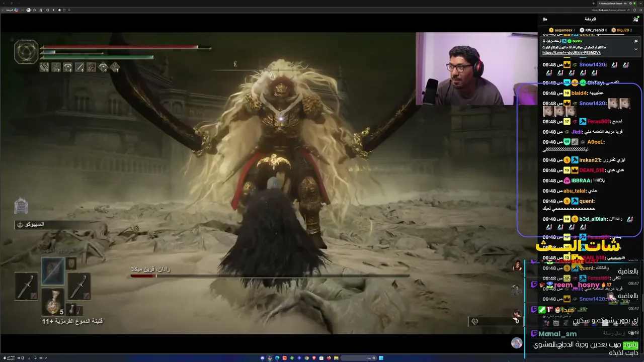Open the tab search dropdown chevron
The image size is (644, 362).
click(x=641, y=4)
